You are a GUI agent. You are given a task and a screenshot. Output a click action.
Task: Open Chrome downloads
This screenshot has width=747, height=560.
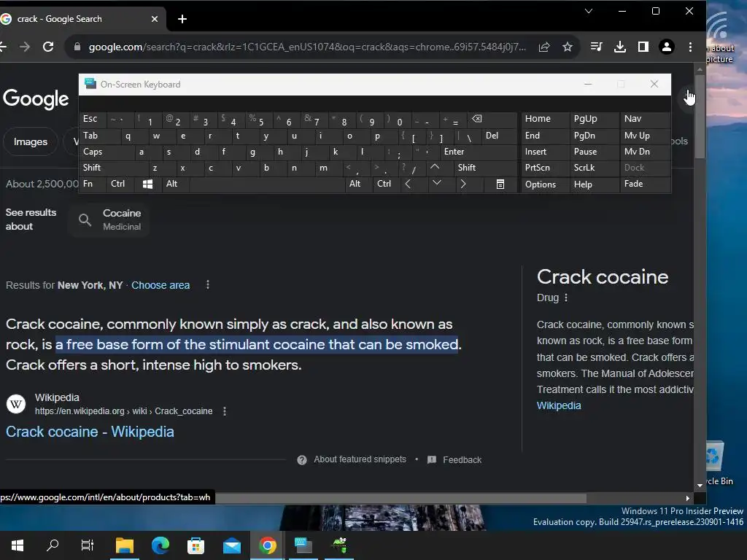(620, 47)
